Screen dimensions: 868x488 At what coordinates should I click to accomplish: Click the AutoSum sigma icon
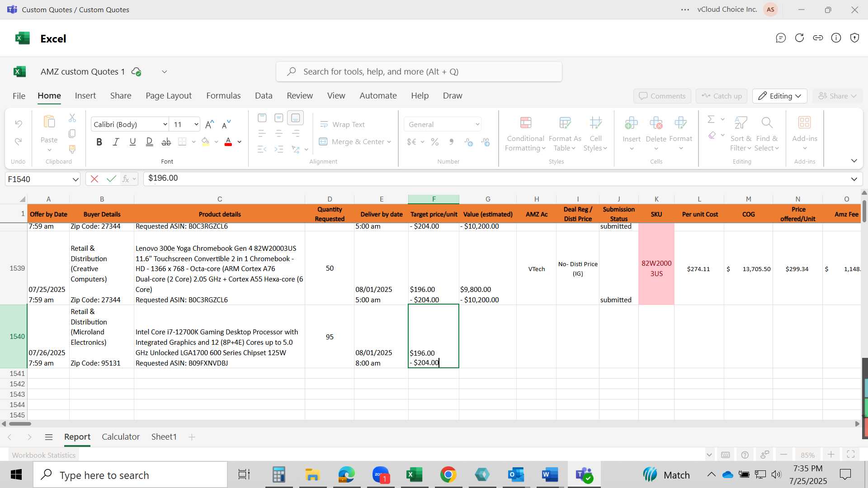pyautogui.click(x=711, y=119)
